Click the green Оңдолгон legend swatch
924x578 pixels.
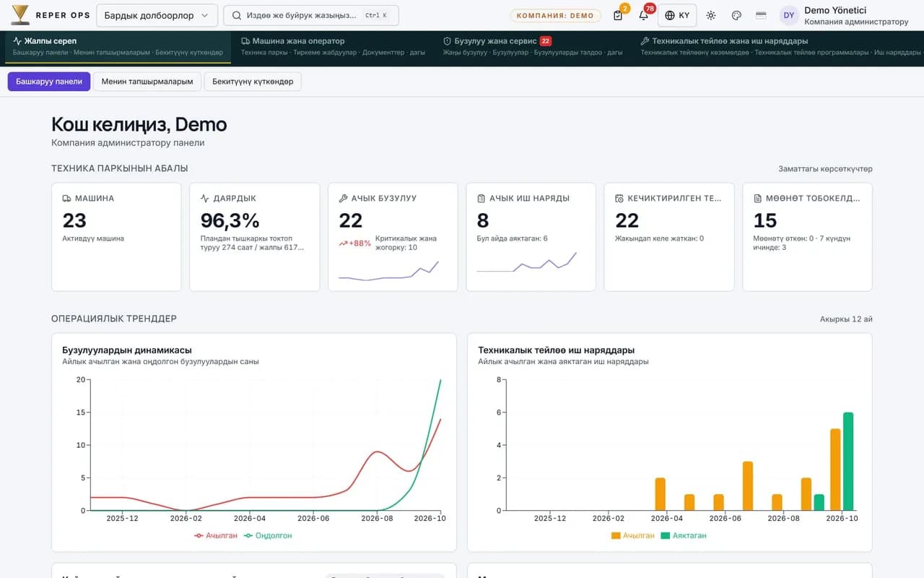[x=248, y=535]
